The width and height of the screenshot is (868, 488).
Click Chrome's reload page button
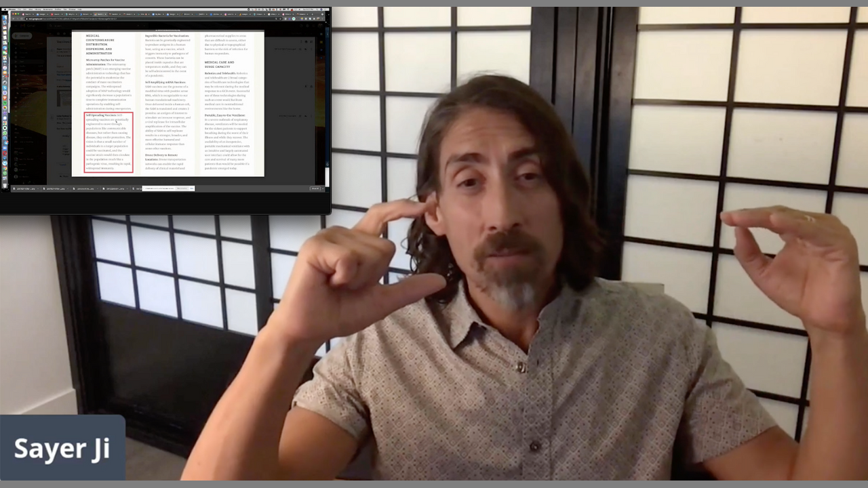pos(22,19)
